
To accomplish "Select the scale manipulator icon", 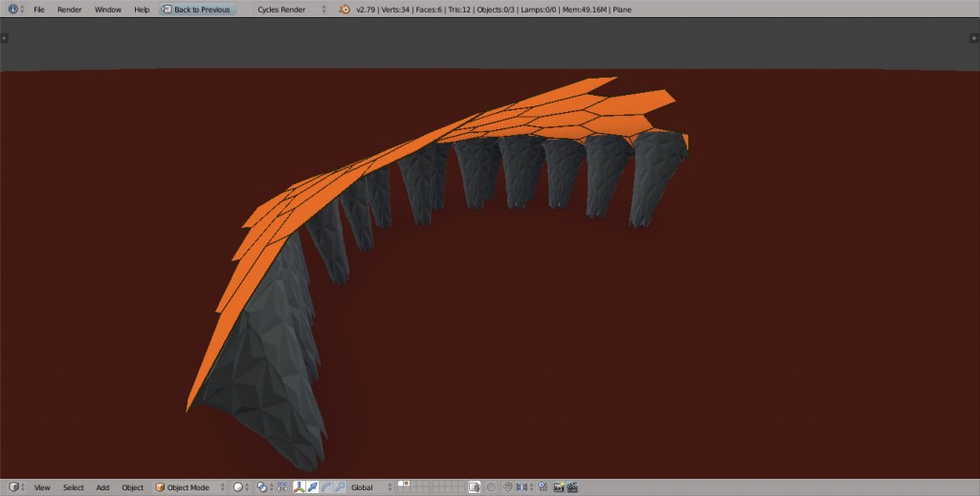I will (339, 487).
